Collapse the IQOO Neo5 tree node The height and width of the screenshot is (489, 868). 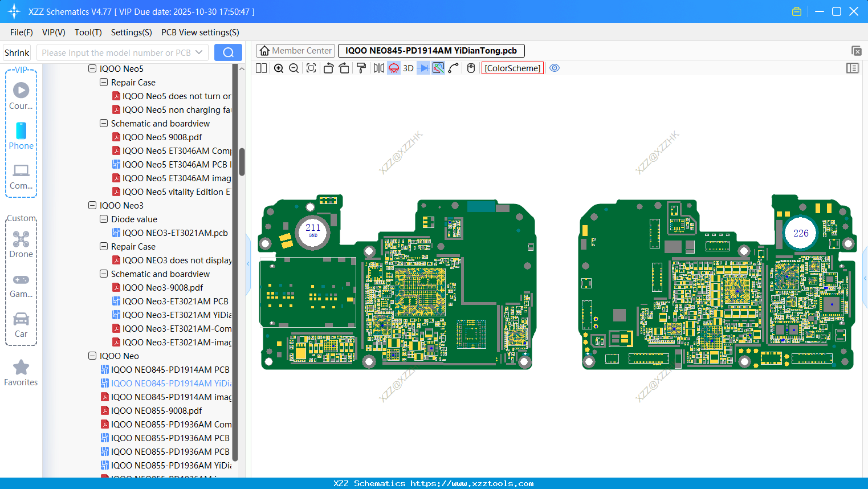pyautogui.click(x=92, y=68)
